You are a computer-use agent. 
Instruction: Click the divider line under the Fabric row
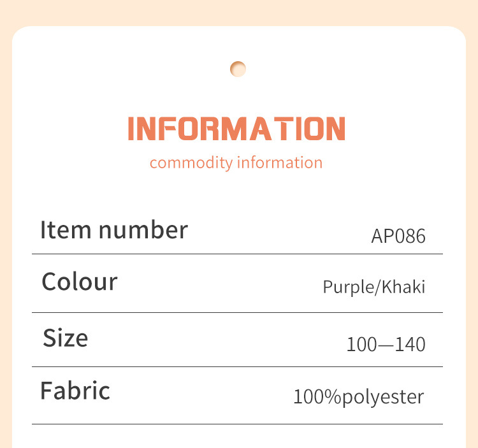237,424
